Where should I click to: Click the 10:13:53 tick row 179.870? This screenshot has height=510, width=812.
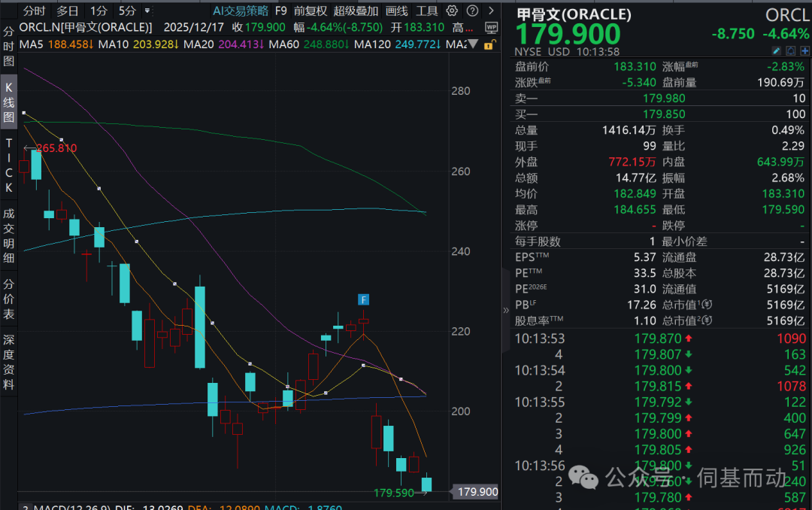pos(660,338)
